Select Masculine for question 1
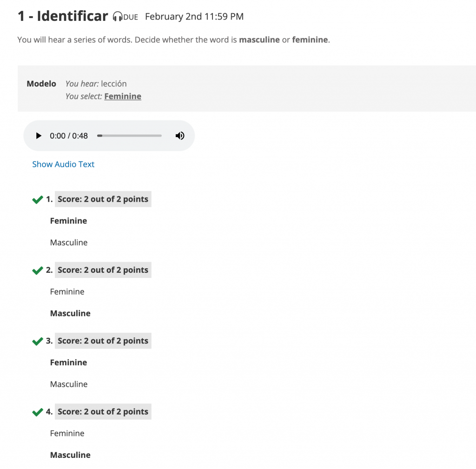This screenshot has width=476, height=469. [x=69, y=243]
